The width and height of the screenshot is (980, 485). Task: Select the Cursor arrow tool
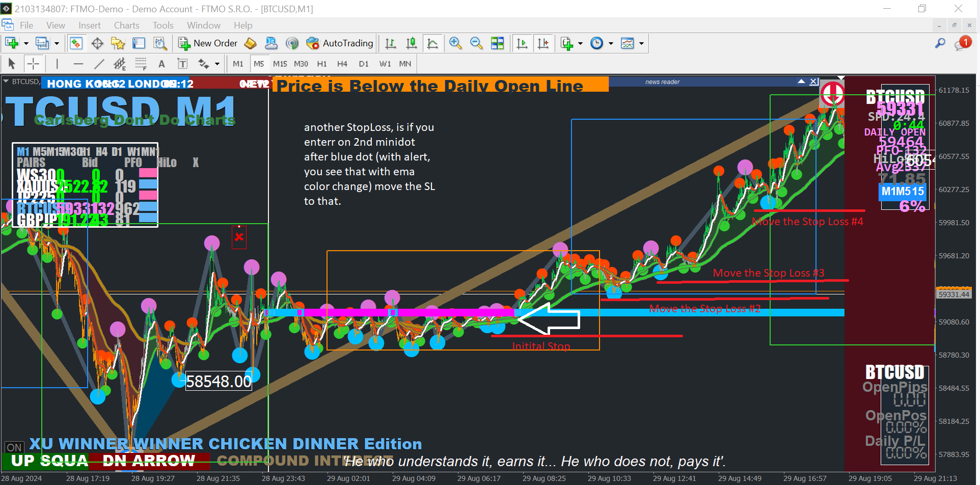[x=12, y=64]
